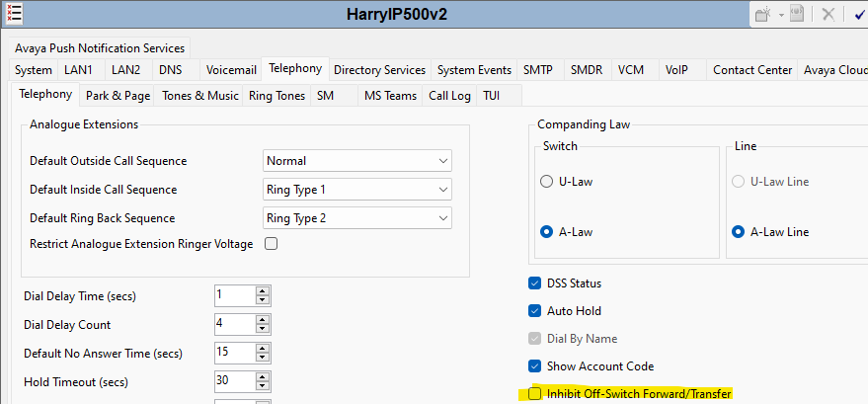Switch to the System Events tab

coord(474,70)
